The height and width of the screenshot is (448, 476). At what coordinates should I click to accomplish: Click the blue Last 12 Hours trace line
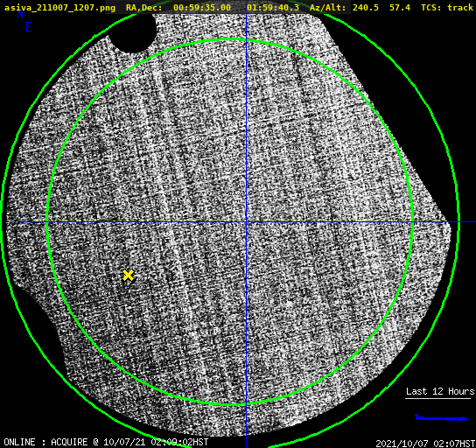tap(441, 418)
